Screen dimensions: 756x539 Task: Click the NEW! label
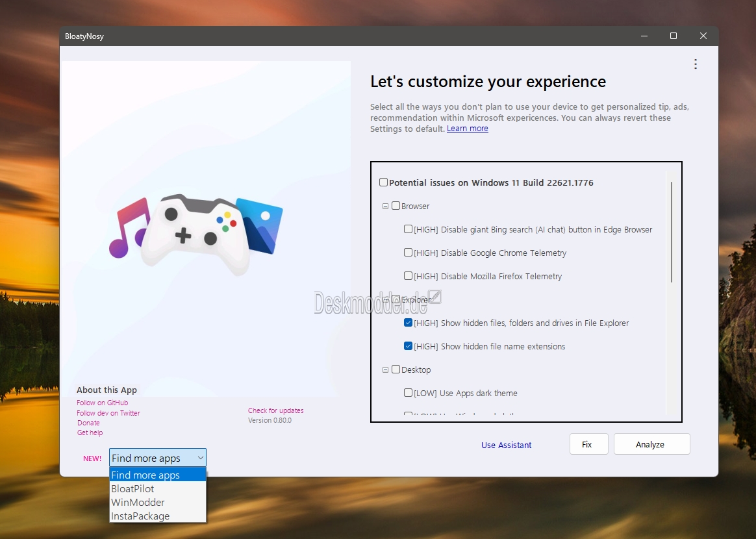(x=92, y=458)
